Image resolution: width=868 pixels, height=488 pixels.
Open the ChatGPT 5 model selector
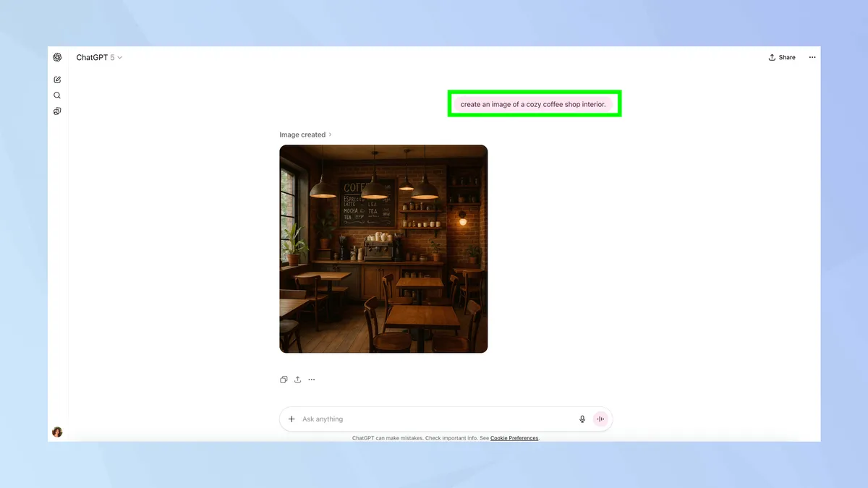pos(99,57)
